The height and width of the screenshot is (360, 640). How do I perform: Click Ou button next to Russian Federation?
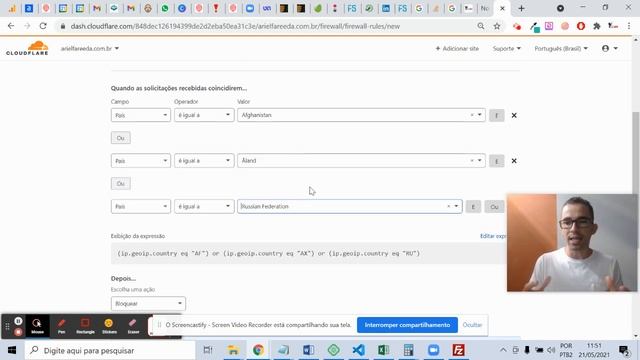coord(494,207)
